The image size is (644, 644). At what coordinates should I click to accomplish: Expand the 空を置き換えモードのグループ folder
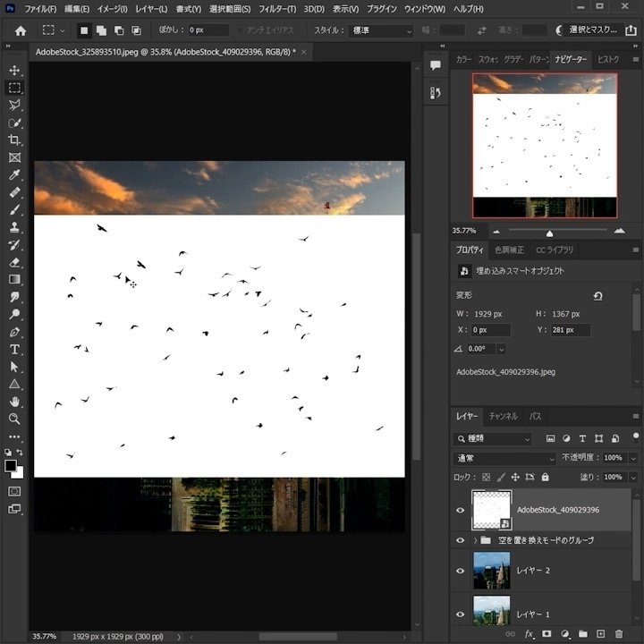pyautogui.click(x=475, y=540)
